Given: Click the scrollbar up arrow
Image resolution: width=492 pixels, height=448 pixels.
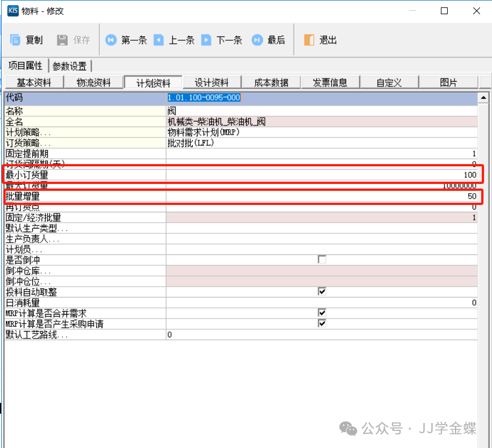Looking at the screenshot, I should (483, 98).
